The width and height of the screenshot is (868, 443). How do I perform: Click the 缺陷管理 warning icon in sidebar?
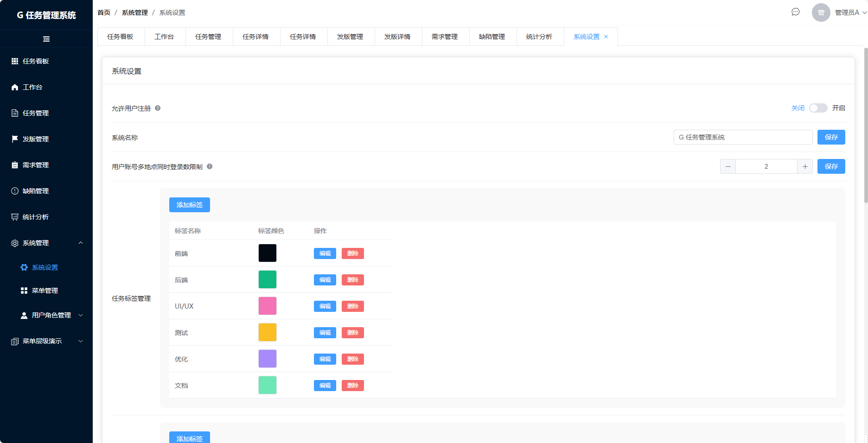click(x=15, y=191)
